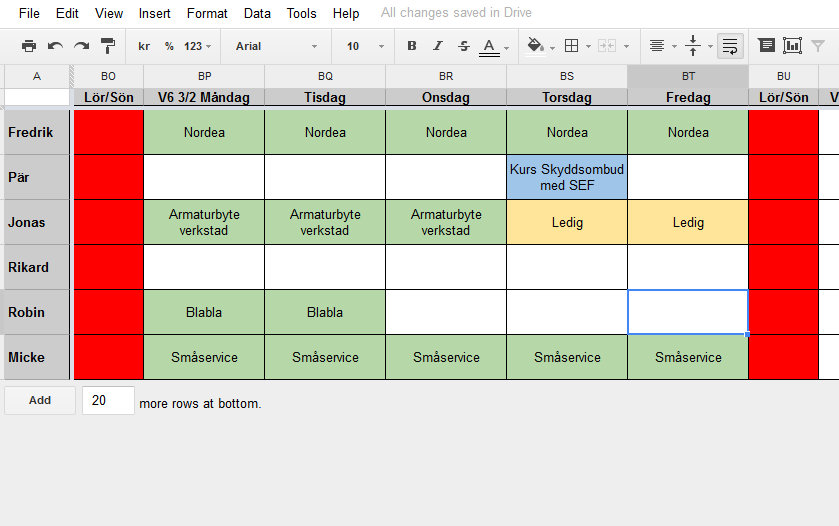Select the Paint format tool
The width and height of the screenshot is (839, 526).
[x=108, y=46]
